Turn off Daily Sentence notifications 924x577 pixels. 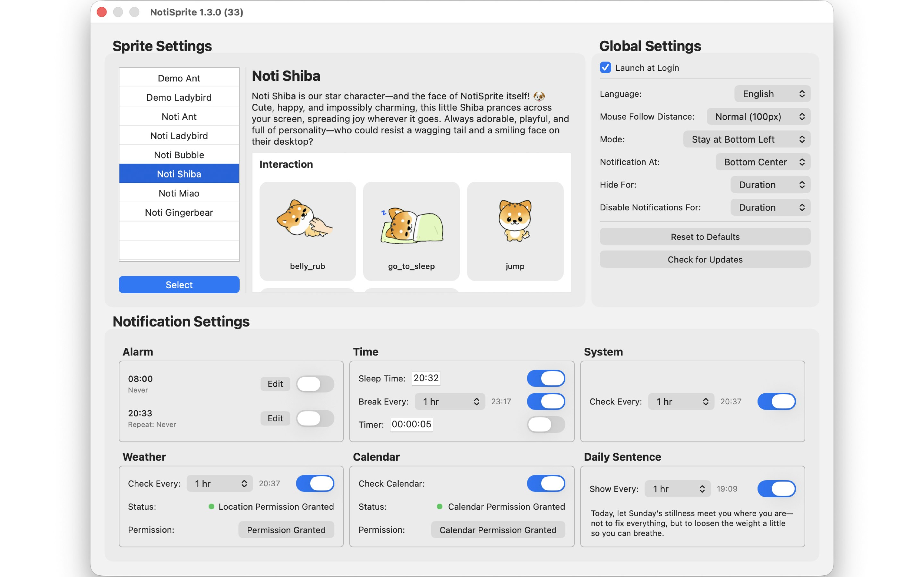pyautogui.click(x=777, y=489)
